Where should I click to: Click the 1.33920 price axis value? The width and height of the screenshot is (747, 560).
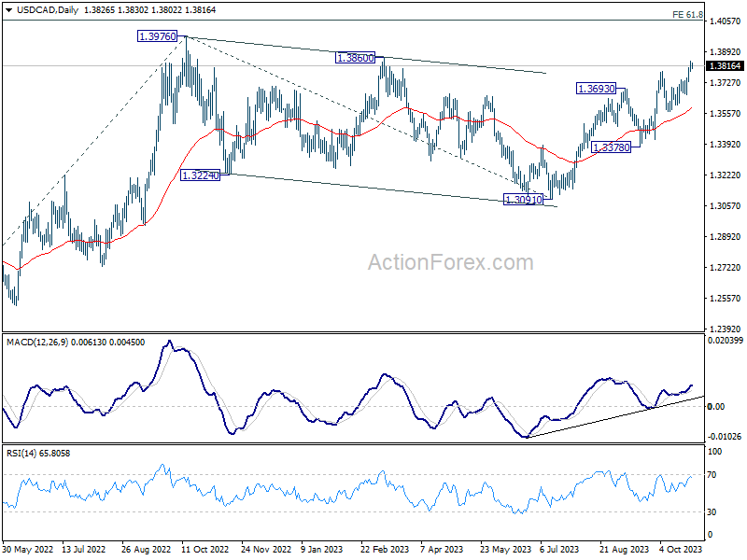coord(726,145)
